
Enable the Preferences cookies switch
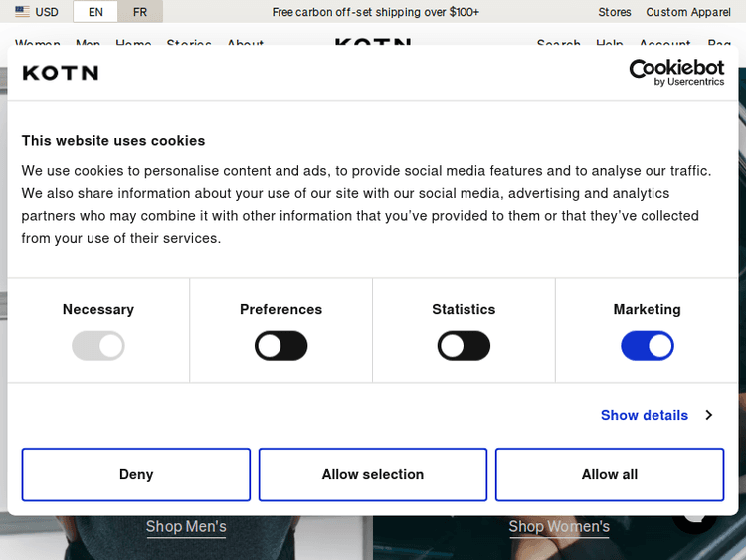pos(281,346)
